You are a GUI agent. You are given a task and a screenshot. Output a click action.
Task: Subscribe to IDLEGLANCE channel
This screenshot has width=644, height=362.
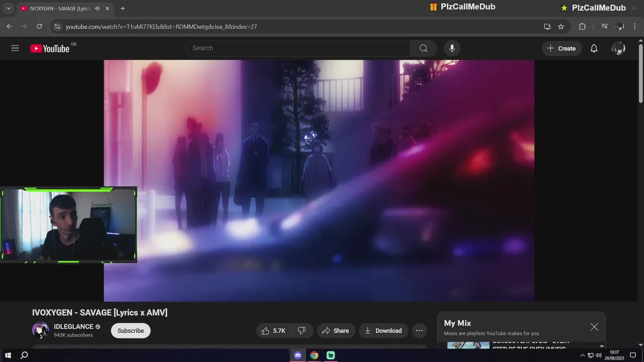(x=131, y=330)
